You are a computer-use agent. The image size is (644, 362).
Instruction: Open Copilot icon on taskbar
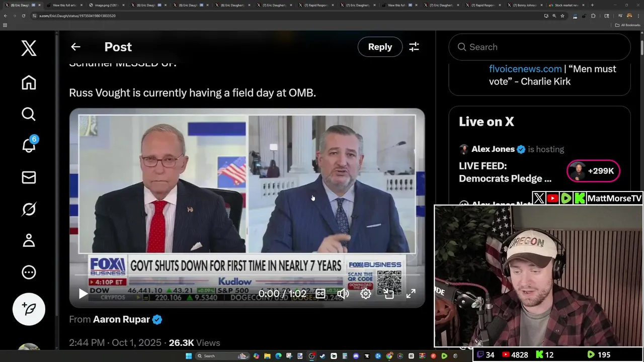[x=256, y=356]
